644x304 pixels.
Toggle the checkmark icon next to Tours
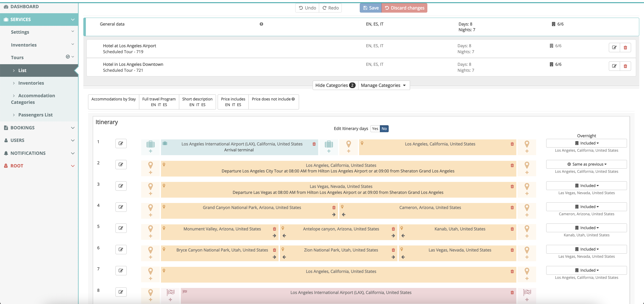coord(67,56)
